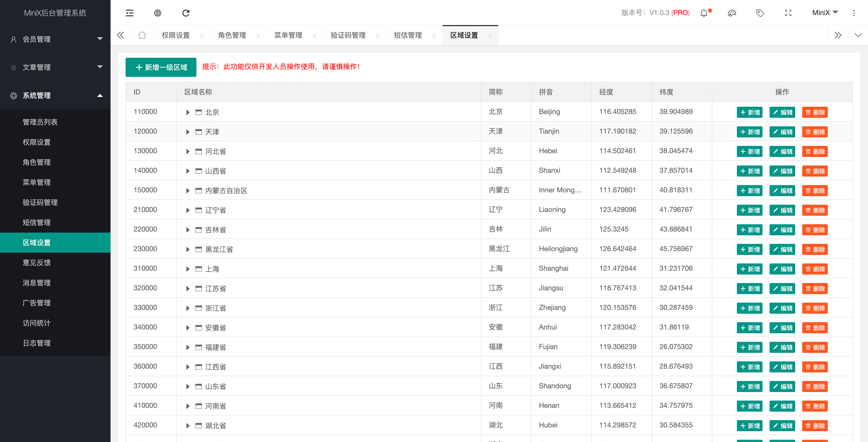Viewport: 868px width, 442px height.
Task: Switch to the 角色管理 tab
Action: tap(232, 35)
